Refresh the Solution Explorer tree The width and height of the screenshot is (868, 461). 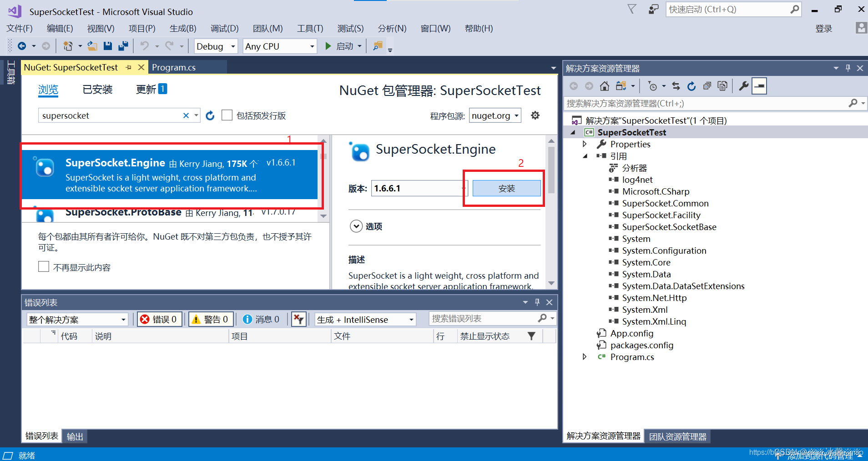coord(691,85)
